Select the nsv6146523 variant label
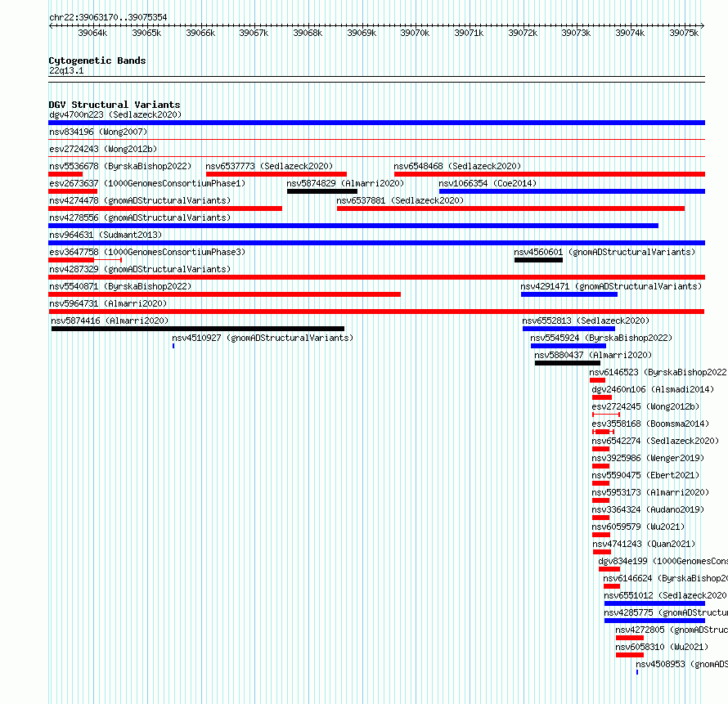Image resolution: width=728 pixels, height=704 pixels. (658, 372)
